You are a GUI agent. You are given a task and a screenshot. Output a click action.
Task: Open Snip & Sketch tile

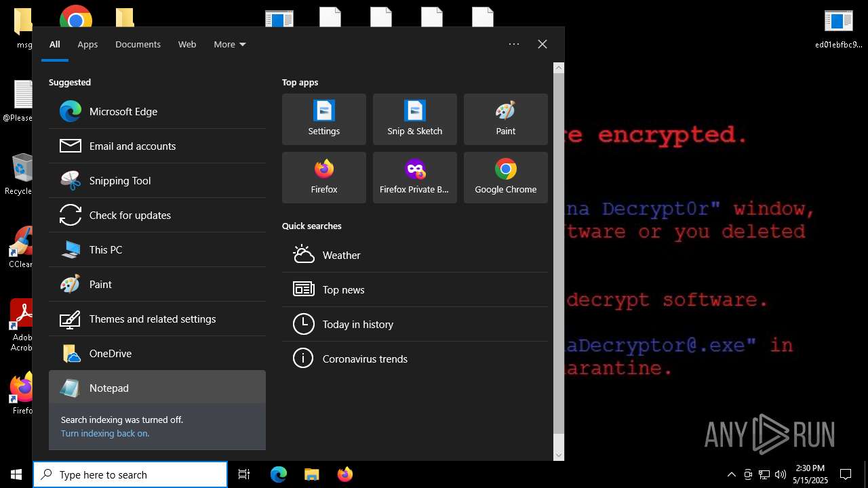coord(415,119)
